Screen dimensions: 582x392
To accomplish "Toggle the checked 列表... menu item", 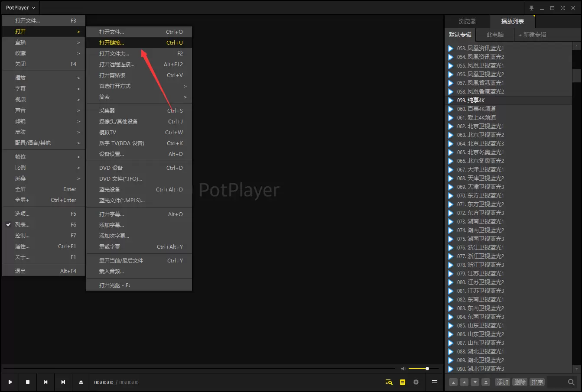I will [44, 225].
